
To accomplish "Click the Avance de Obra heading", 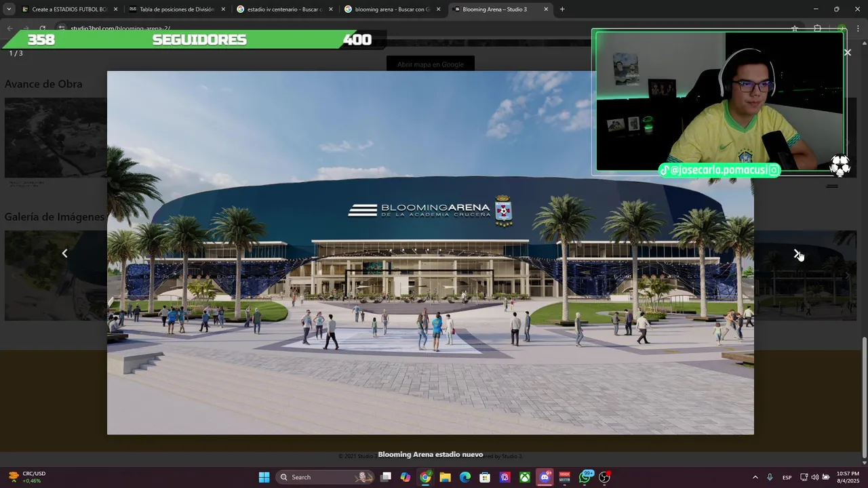I will 43,84.
